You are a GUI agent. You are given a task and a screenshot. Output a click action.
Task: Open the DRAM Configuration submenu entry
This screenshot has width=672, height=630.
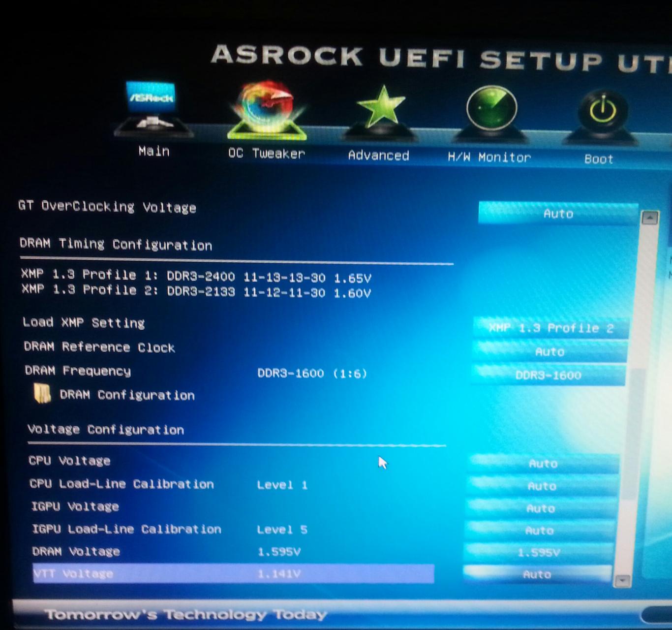[x=127, y=395]
